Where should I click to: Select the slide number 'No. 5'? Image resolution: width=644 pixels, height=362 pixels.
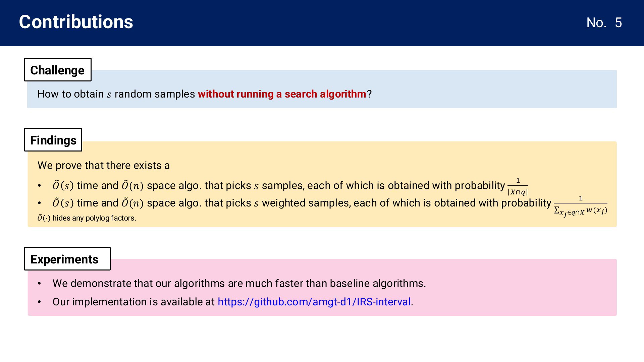point(604,23)
